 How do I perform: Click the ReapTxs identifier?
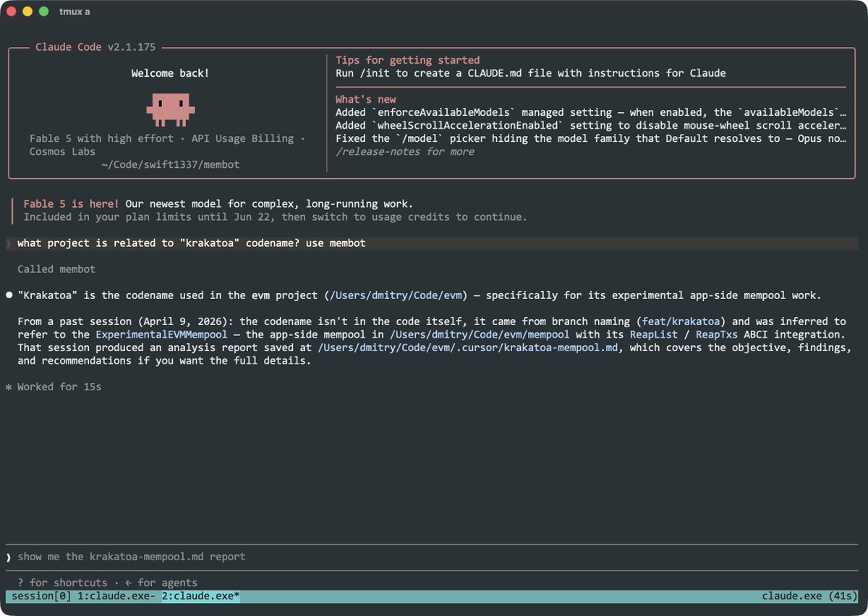(x=717, y=334)
